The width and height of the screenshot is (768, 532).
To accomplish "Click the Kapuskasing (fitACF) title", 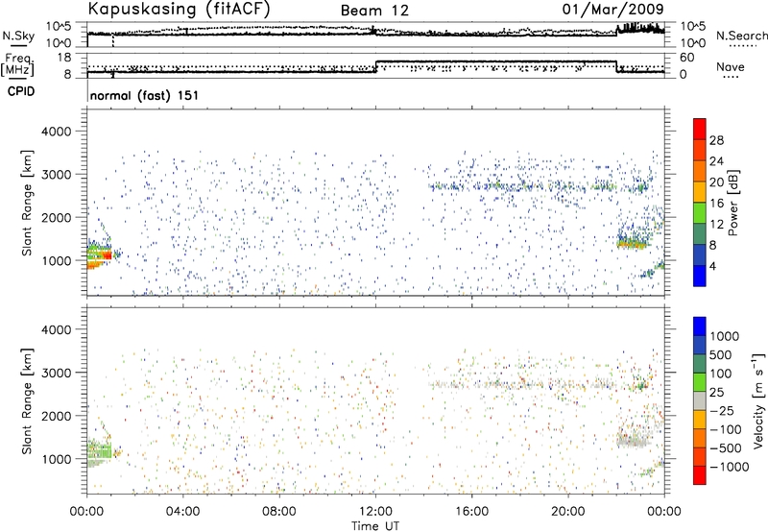I will [x=180, y=10].
